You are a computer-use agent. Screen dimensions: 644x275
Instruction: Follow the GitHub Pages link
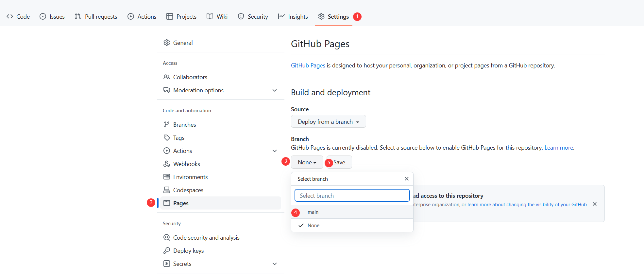pyautogui.click(x=308, y=65)
